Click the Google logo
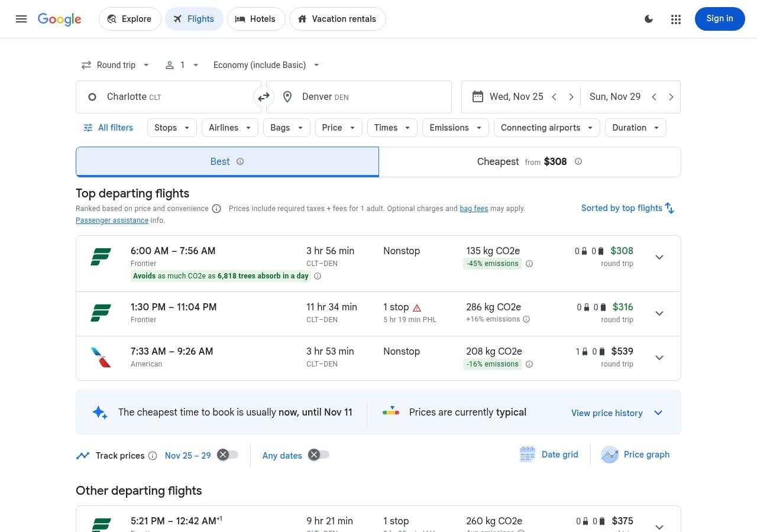Viewport: 757px width, 532px height. (60, 19)
